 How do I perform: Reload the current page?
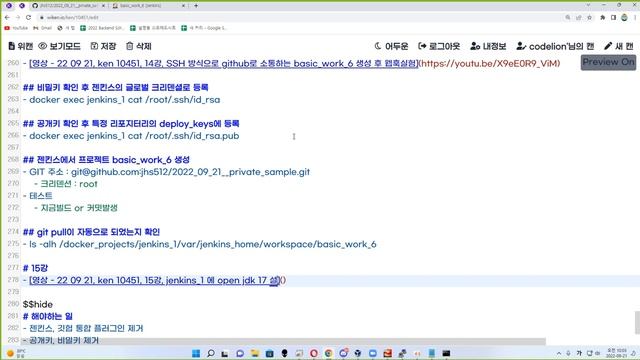pyautogui.click(x=28, y=17)
